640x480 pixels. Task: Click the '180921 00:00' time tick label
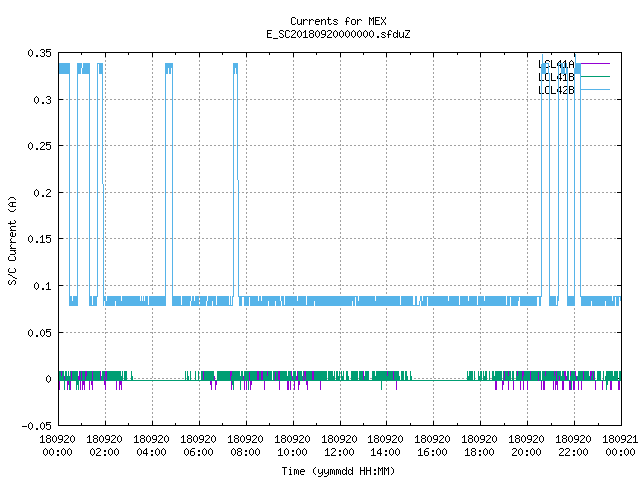click(620, 446)
